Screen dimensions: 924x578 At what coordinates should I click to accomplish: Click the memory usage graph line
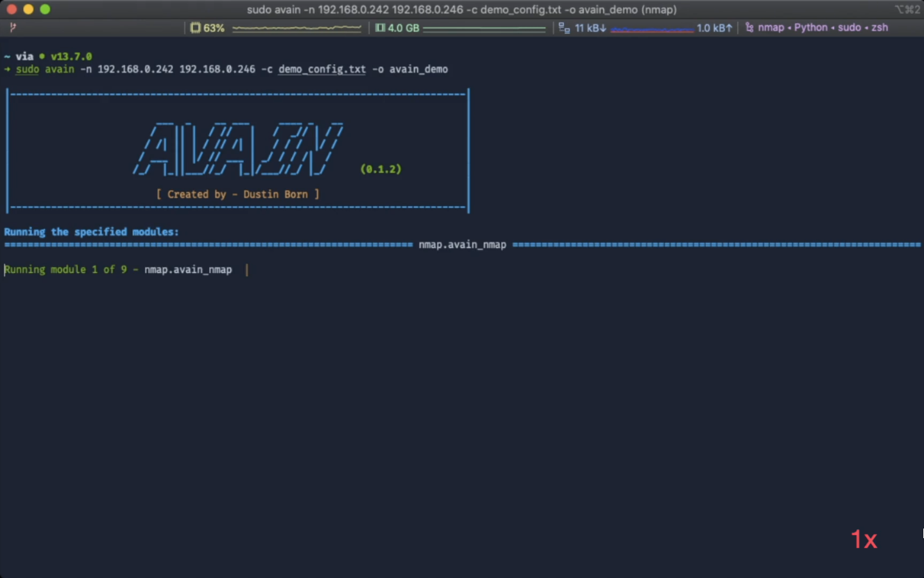484,28
